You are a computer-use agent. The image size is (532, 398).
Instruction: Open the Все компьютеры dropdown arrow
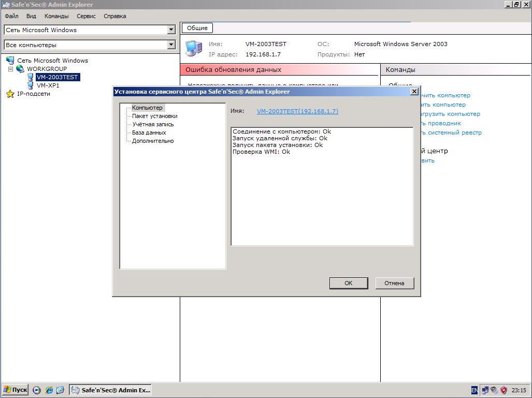coord(171,45)
